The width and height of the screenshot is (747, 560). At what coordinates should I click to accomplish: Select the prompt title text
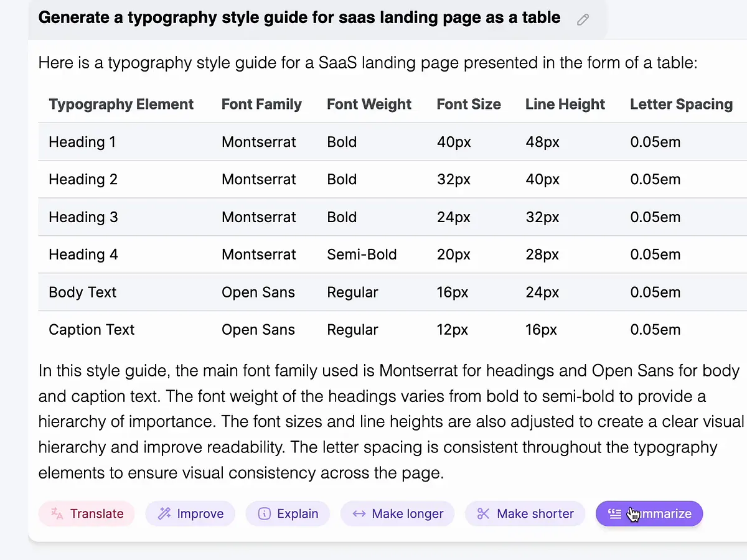point(299,17)
